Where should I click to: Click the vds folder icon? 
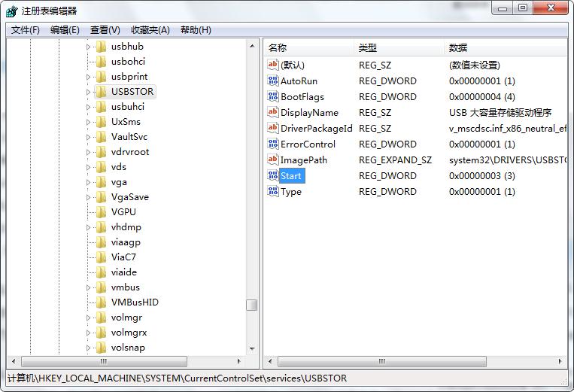[x=101, y=167]
